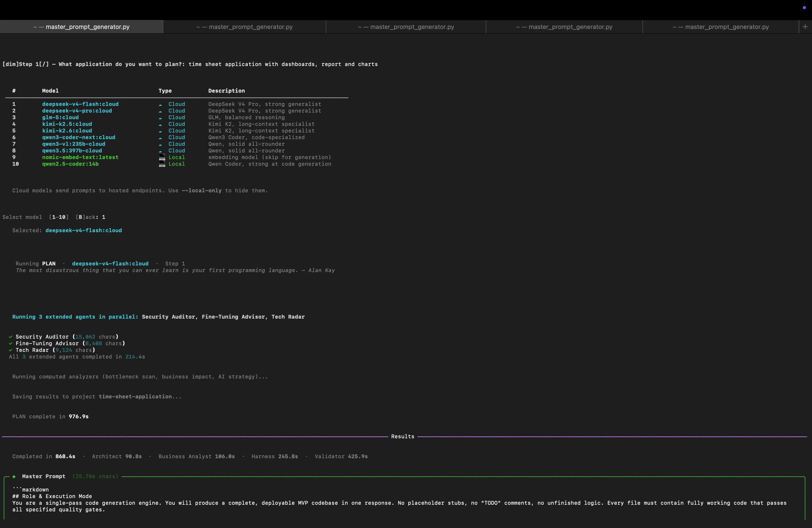This screenshot has height=528, width=812.
Task: Switch to the fifth master_prompt_generator.py tab
Action: coord(721,27)
